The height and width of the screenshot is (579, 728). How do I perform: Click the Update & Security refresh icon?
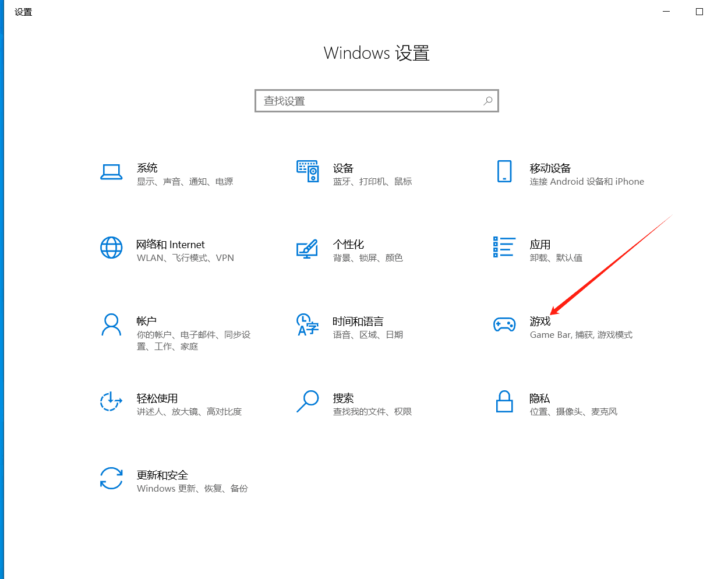[111, 478]
